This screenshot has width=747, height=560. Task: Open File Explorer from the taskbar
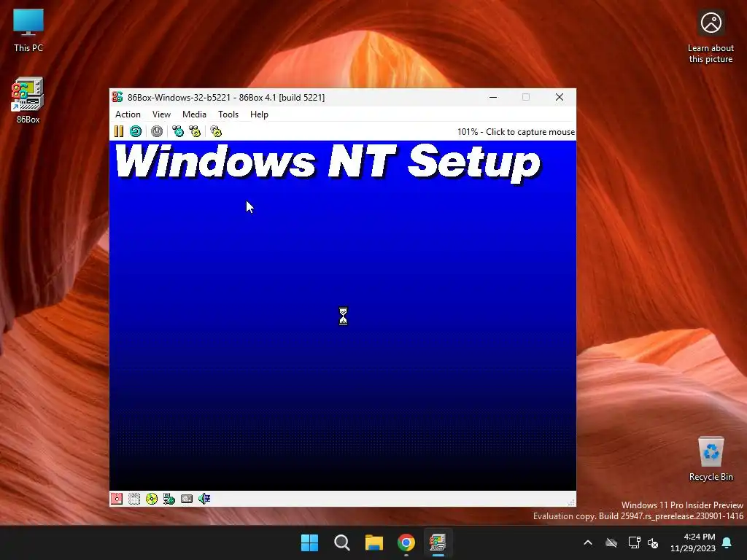click(x=374, y=542)
